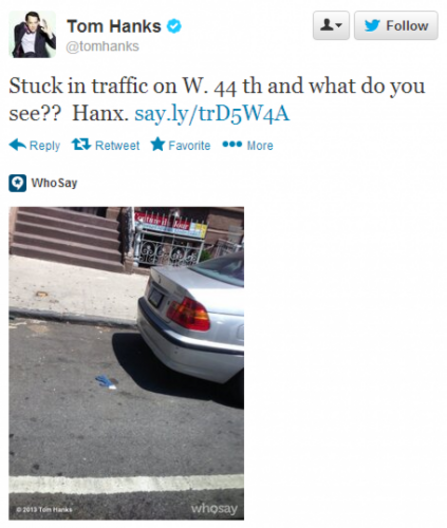The height and width of the screenshot is (528, 447).
Task: Open the user actions dropdown button
Action: (x=331, y=25)
